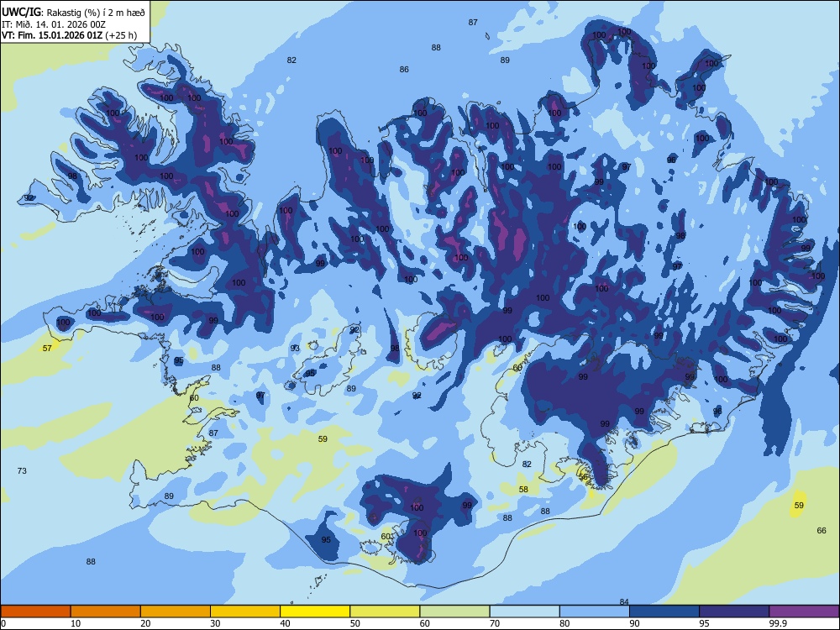
Task: Click the legend scale label '40'
Action: [285, 623]
